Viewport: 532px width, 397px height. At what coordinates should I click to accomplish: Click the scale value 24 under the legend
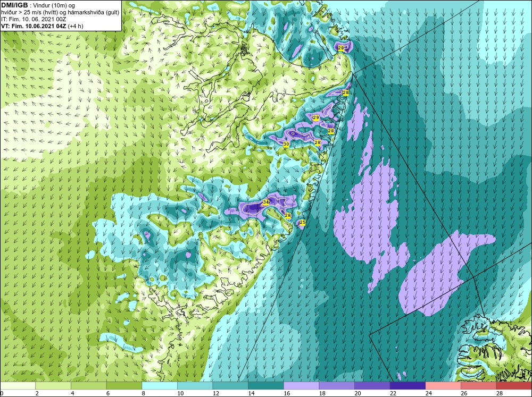(428, 393)
